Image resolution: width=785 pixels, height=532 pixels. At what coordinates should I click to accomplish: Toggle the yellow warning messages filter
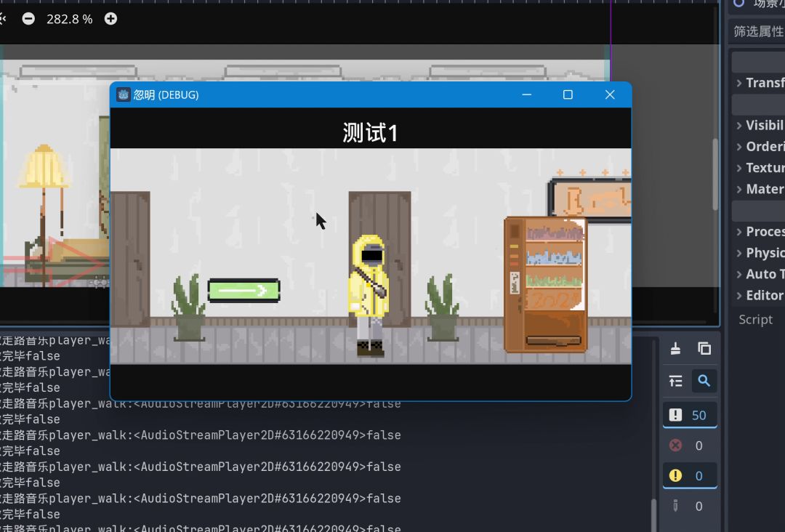[689, 475]
